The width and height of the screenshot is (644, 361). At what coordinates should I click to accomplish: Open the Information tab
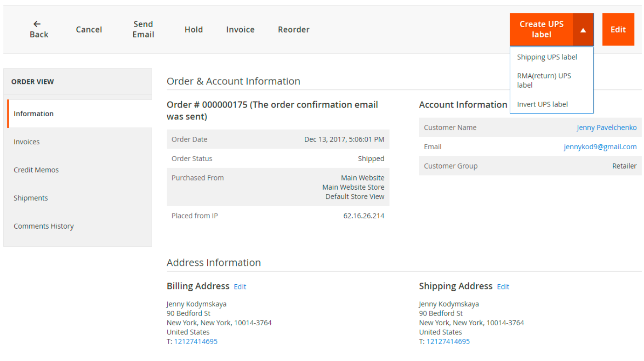(x=34, y=113)
